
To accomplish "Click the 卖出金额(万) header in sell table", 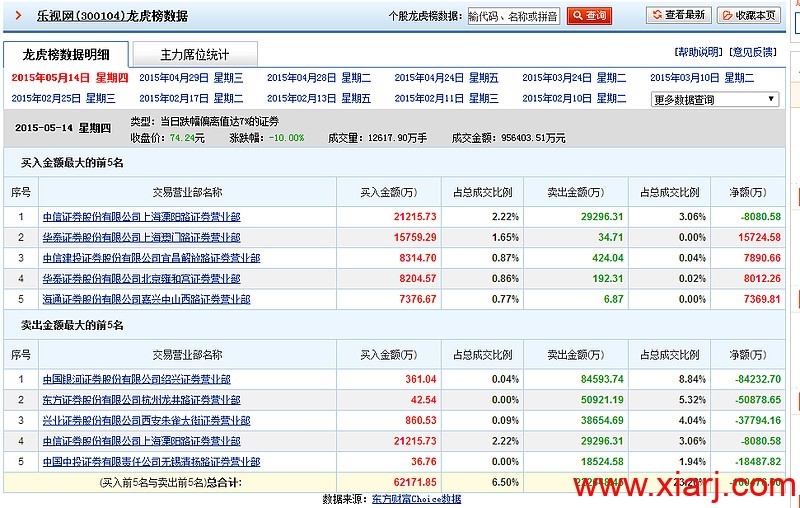I will (576, 354).
